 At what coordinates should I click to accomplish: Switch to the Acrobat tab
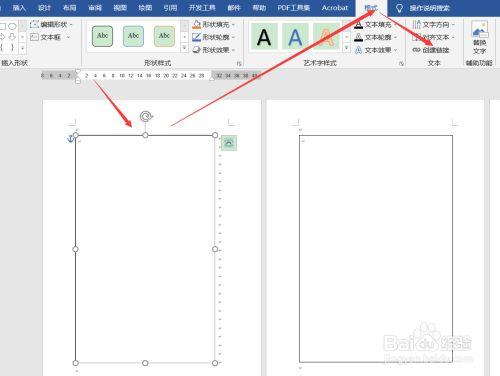(335, 8)
